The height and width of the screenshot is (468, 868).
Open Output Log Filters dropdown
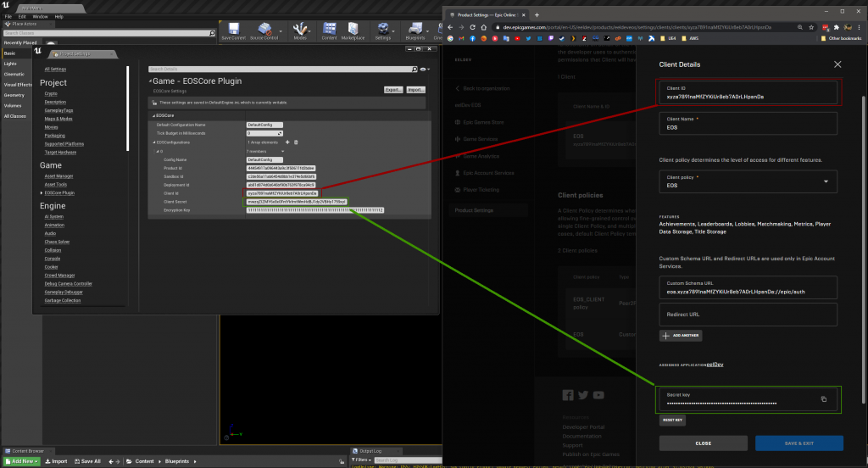click(361, 460)
